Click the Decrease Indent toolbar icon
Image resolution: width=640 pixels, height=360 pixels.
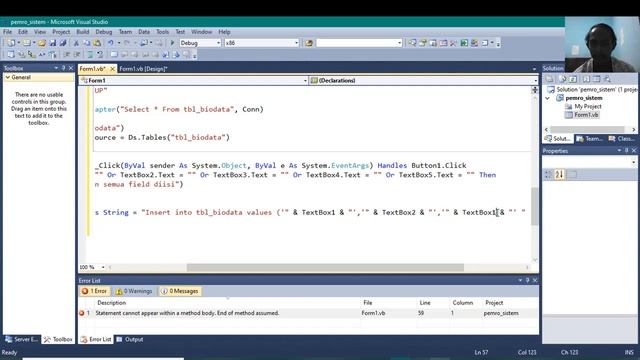tap(66, 54)
